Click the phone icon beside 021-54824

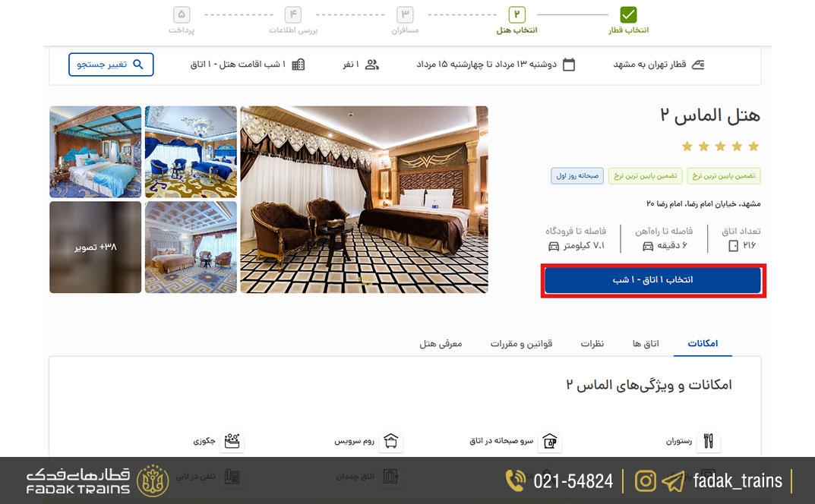(x=515, y=480)
